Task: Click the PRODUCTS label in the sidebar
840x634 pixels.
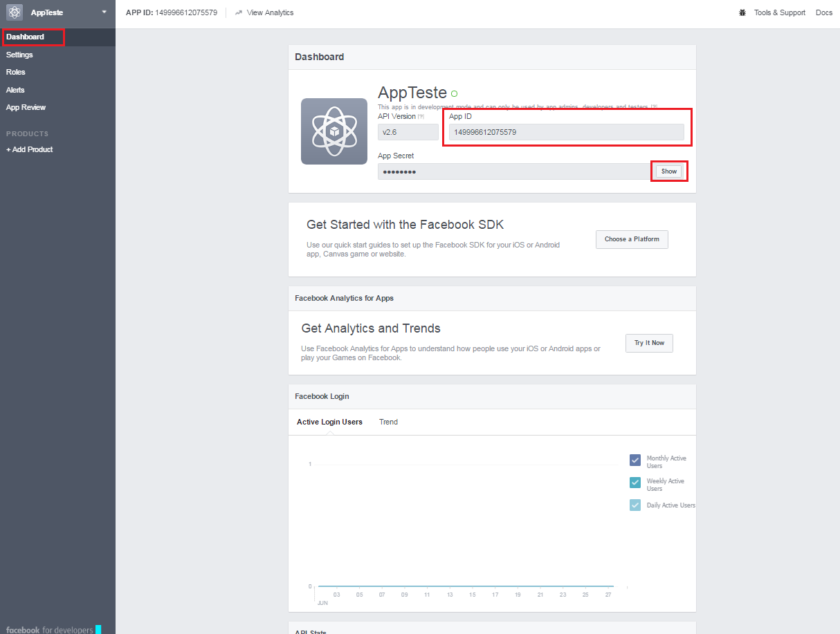Action: point(27,133)
